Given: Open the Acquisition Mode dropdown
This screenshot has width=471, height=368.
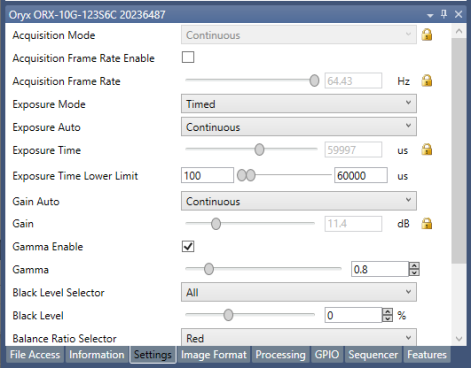Looking at the screenshot, I should click(x=299, y=35).
